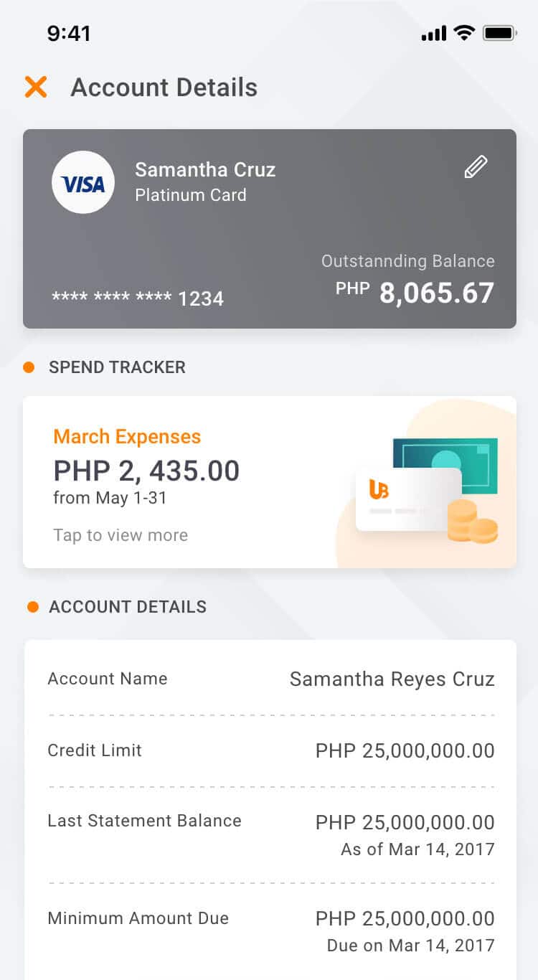
Task: Select the Minimum Amount Due label
Action: (x=138, y=918)
